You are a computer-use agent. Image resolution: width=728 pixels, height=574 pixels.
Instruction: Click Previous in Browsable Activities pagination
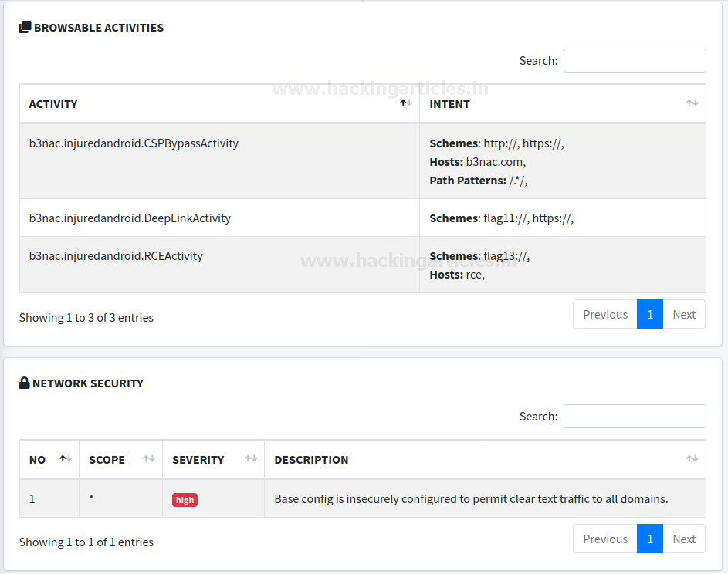[x=605, y=314]
